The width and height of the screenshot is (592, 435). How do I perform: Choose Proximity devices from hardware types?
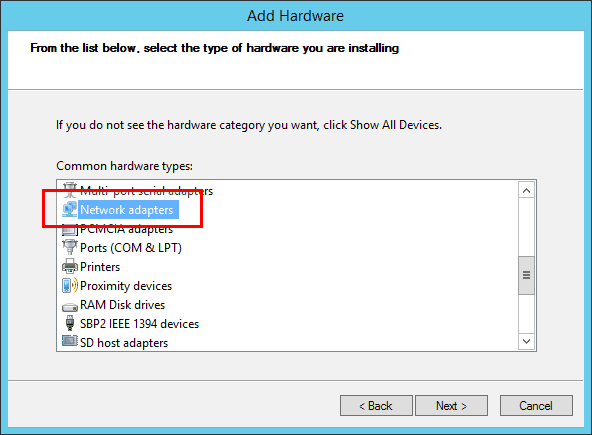tap(126, 286)
